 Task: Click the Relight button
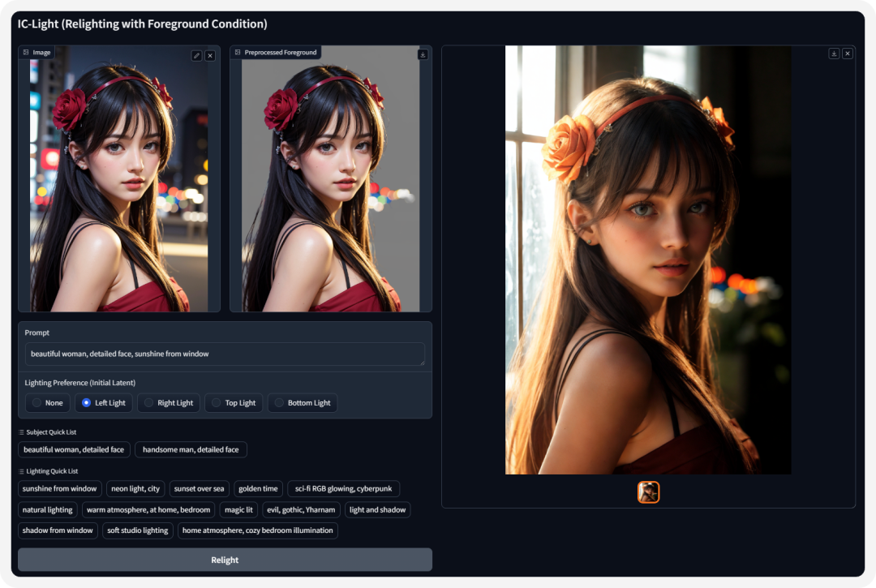pos(225,560)
